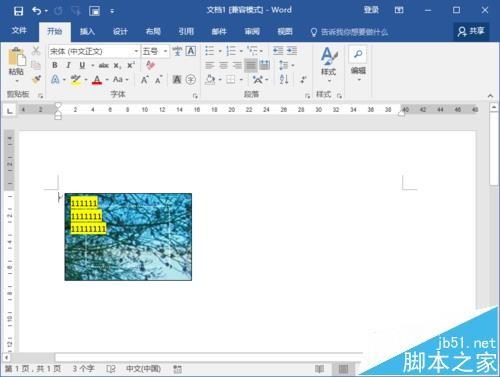Open Change Case Aa dropdown

point(120,79)
